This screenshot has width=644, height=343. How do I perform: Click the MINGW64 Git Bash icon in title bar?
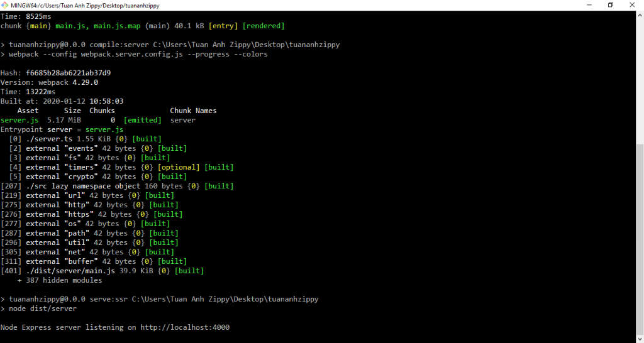click(x=6, y=5)
